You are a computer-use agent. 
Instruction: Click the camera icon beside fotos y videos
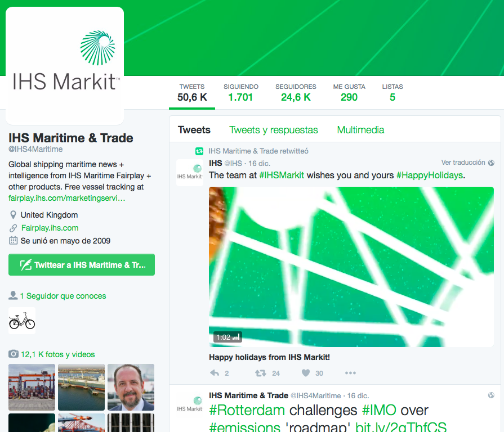(13, 354)
